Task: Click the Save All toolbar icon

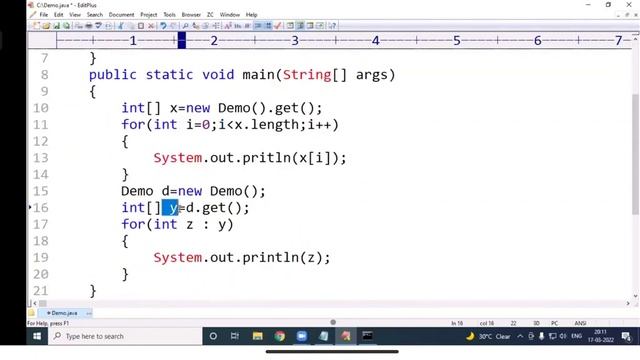Action: pos(66,26)
